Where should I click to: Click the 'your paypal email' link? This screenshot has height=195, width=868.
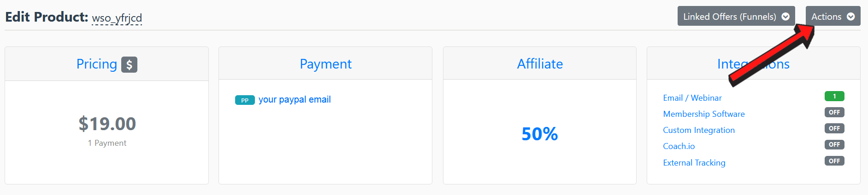pyautogui.click(x=295, y=100)
